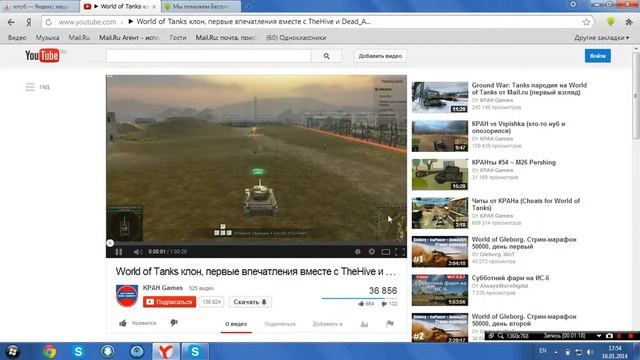Select the Добавить в tab
The height and width of the screenshot is (360, 640).
pos(327,324)
